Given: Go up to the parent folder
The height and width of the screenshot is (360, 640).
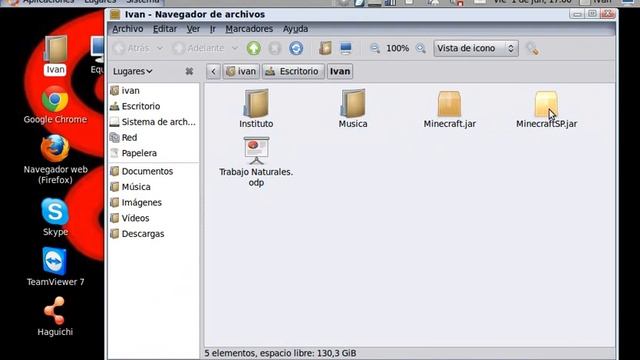Looking at the screenshot, I should [253, 48].
